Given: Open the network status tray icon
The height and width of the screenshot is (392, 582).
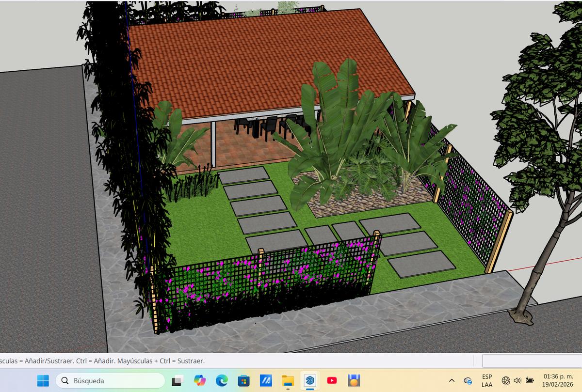Looking at the screenshot, I should [x=506, y=381].
